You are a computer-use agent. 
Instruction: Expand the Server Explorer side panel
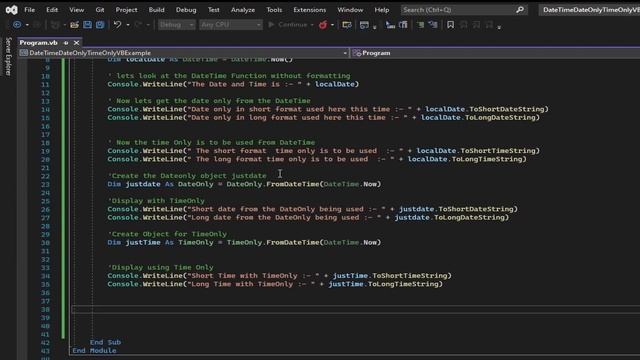(x=8, y=56)
